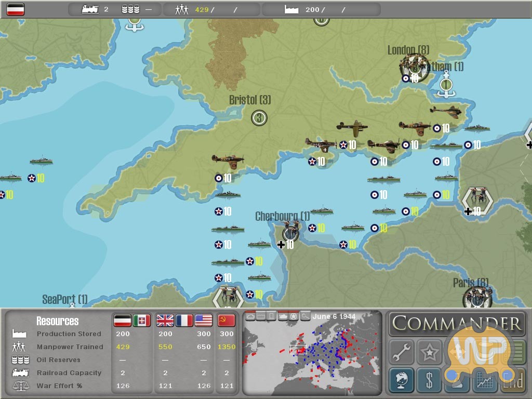
Task: Open the dollar sign purchase button
Action: (x=430, y=380)
